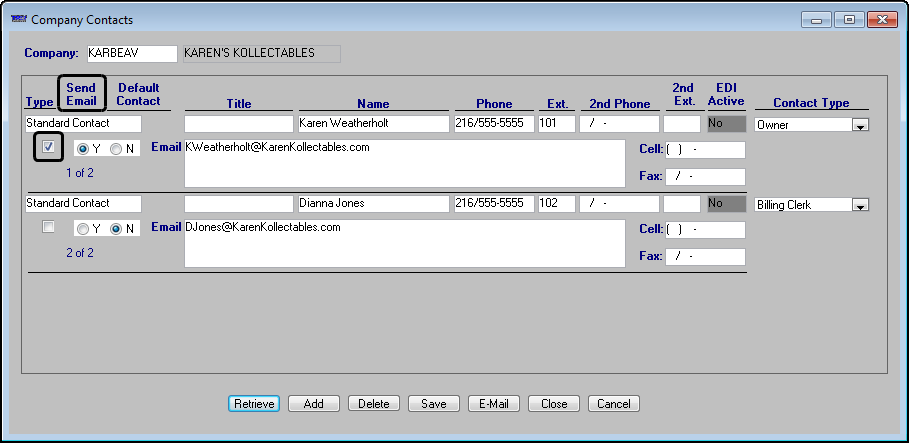Click the Default Contact column header

coord(139,95)
